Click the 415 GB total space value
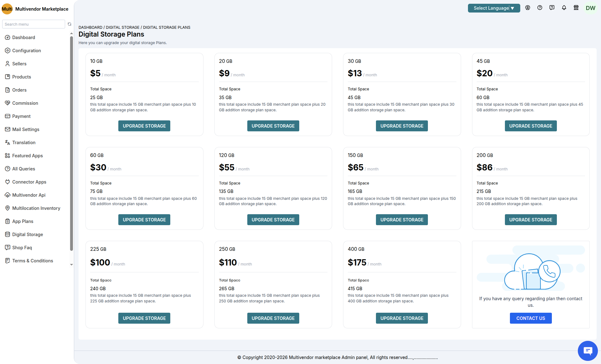 pos(355,288)
